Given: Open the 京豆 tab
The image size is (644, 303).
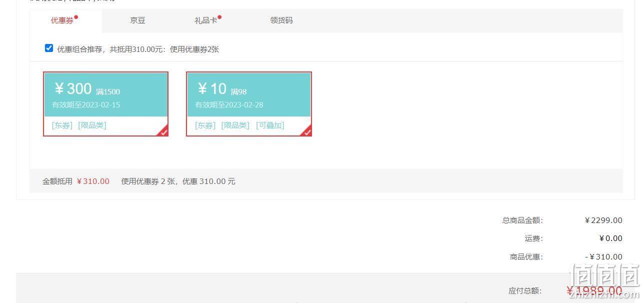Looking at the screenshot, I should point(137,20).
